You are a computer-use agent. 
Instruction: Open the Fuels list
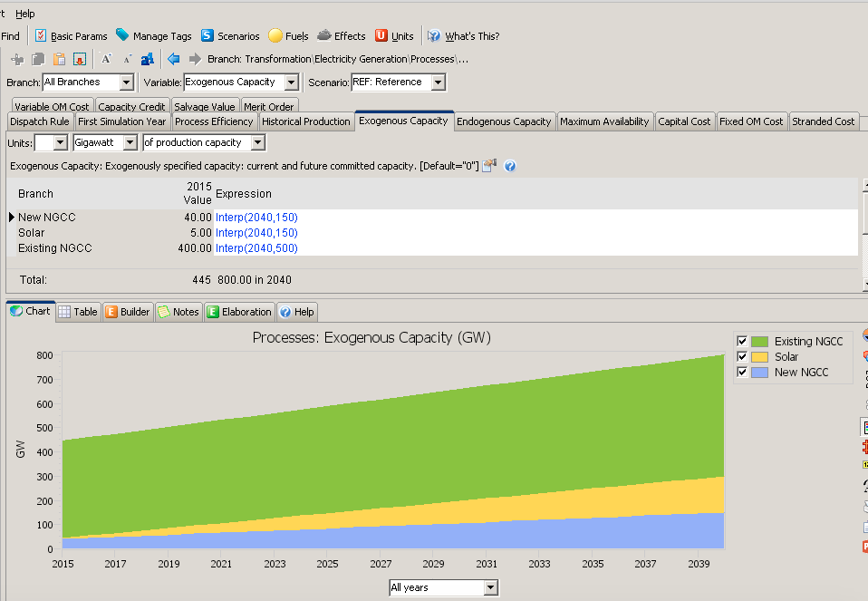tap(288, 36)
